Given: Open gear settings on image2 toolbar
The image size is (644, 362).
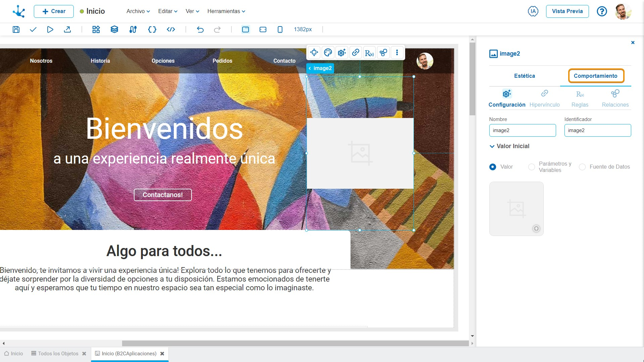Looking at the screenshot, I should pyautogui.click(x=342, y=52).
